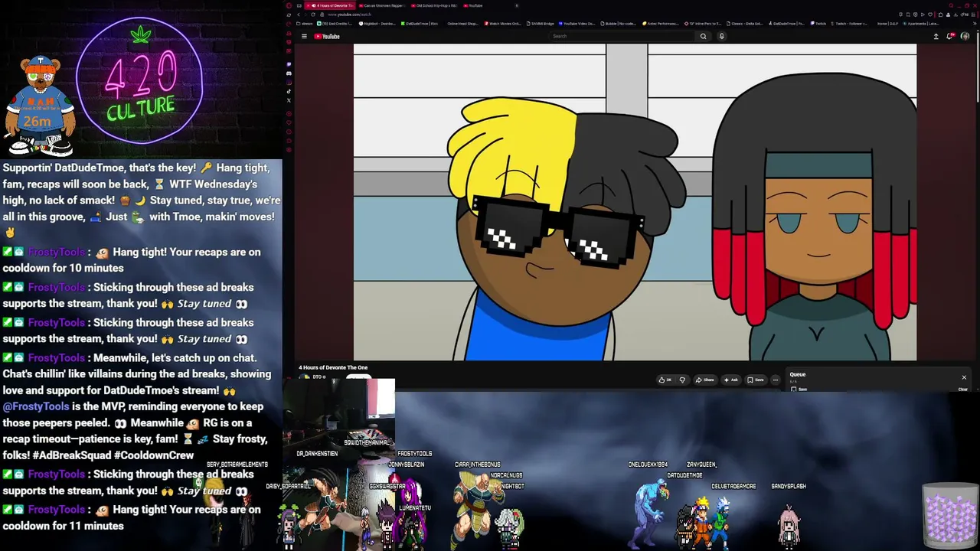Open the 'stream' bookmarks folder
This screenshot has height=551, width=980.
[x=306, y=24]
